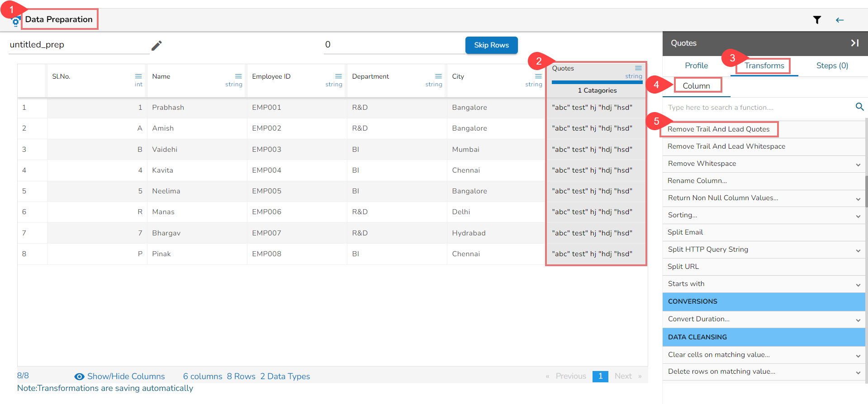Image resolution: width=868 pixels, height=404 pixels.
Task: Open the Department column menu icon
Action: (x=438, y=76)
